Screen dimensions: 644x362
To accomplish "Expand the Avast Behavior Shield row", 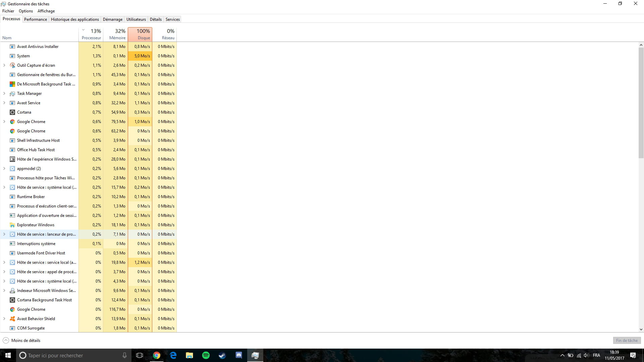I will 4,319.
